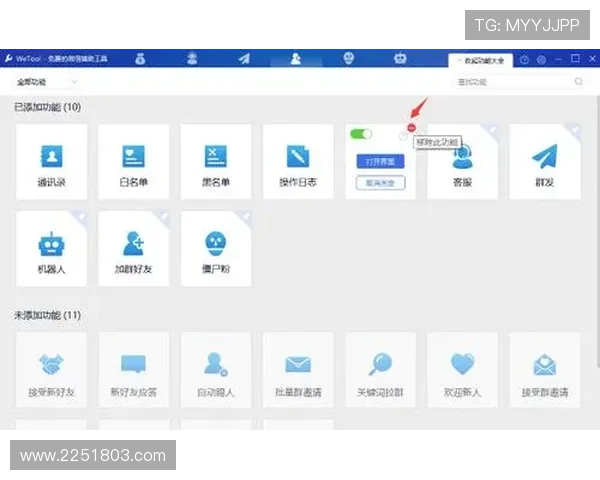The image size is (600, 480).
Task: Open the 机器人 robot feature tile
Action: tap(51, 248)
